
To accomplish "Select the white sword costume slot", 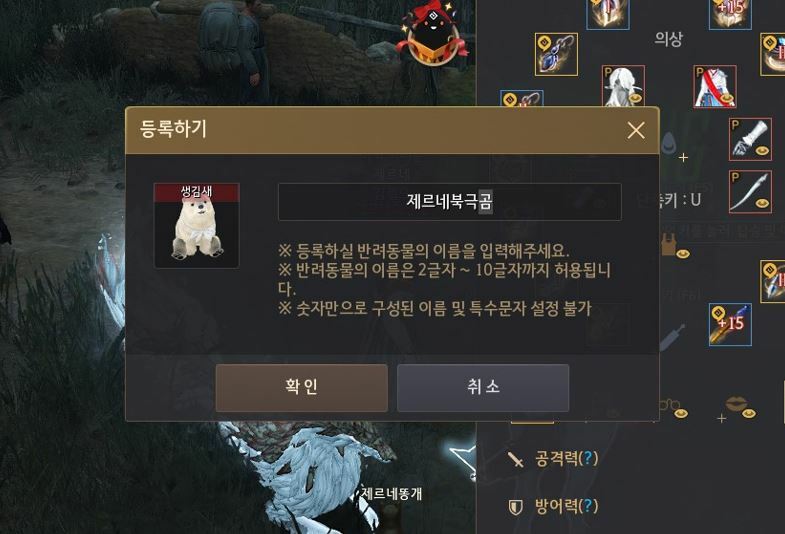I will pyautogui.click(x=750, y=192).
